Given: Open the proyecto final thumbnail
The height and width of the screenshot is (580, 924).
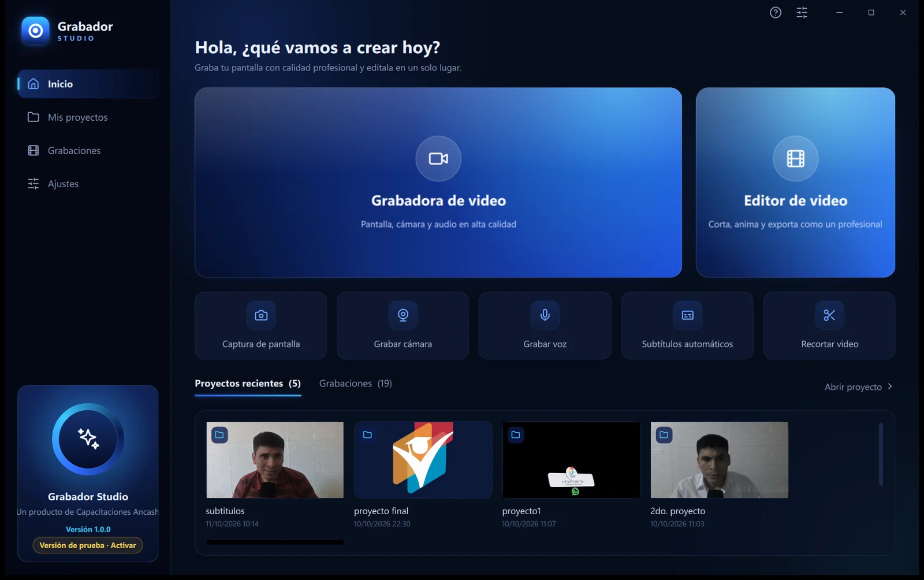Looking at the screenshot, I should [x=423, y=460].
